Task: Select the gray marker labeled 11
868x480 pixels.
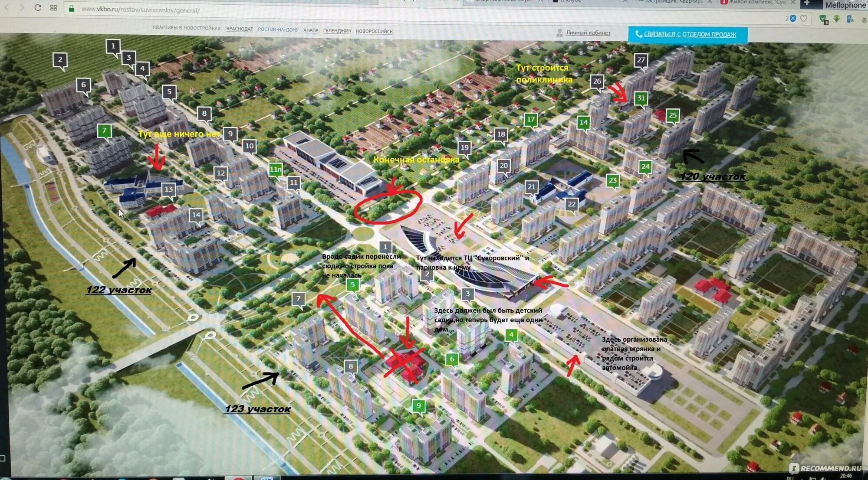Action: tap(294, 184)
